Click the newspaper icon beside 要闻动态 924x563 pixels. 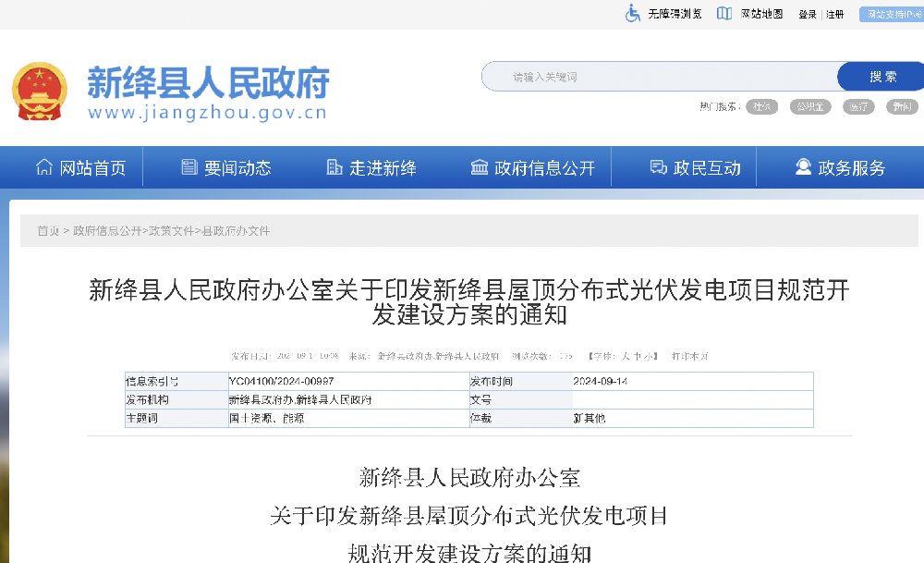pyautogui.click(x=188, y=166)
